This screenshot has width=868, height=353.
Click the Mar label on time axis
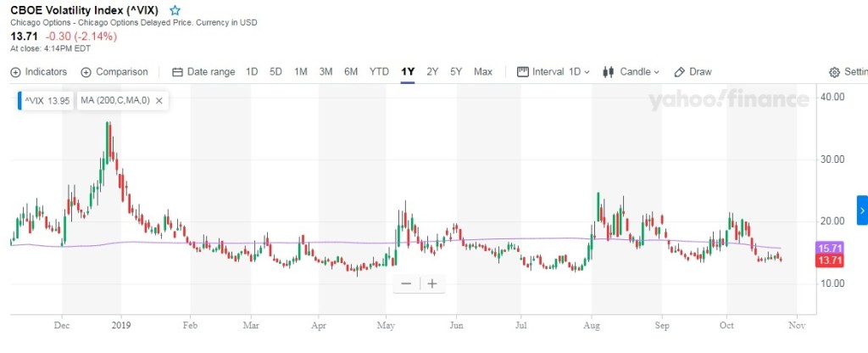251,325
